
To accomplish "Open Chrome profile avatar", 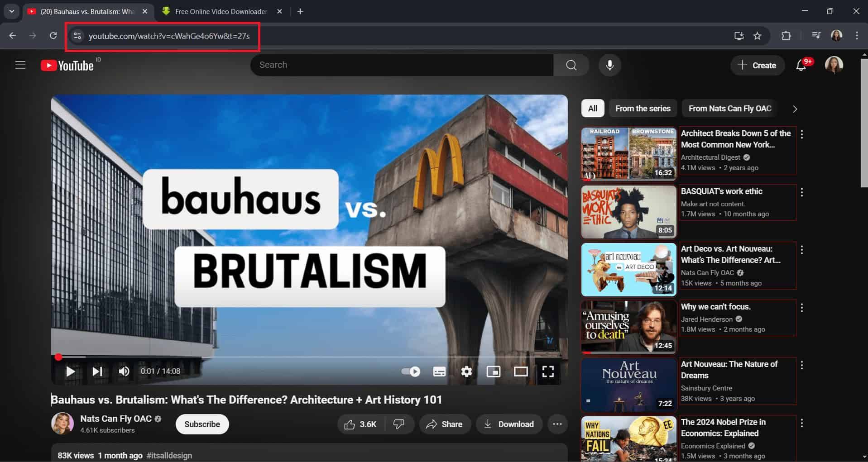I will point(836,36).
